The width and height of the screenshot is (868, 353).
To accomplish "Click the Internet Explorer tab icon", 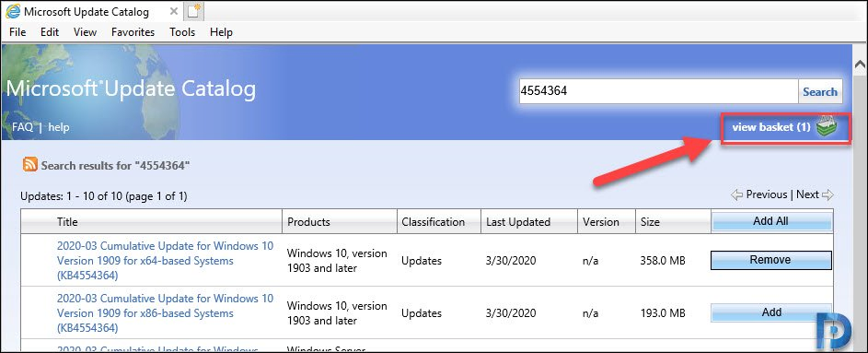I will coord(13,11).
